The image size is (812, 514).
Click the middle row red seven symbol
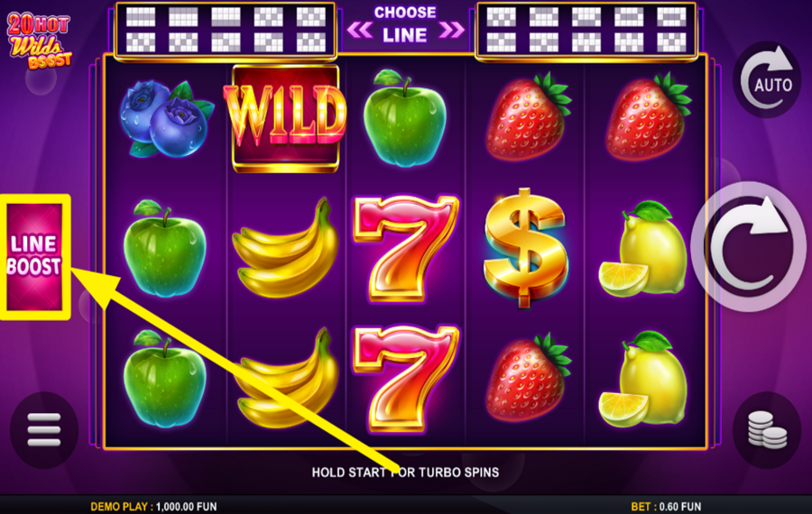405,249
